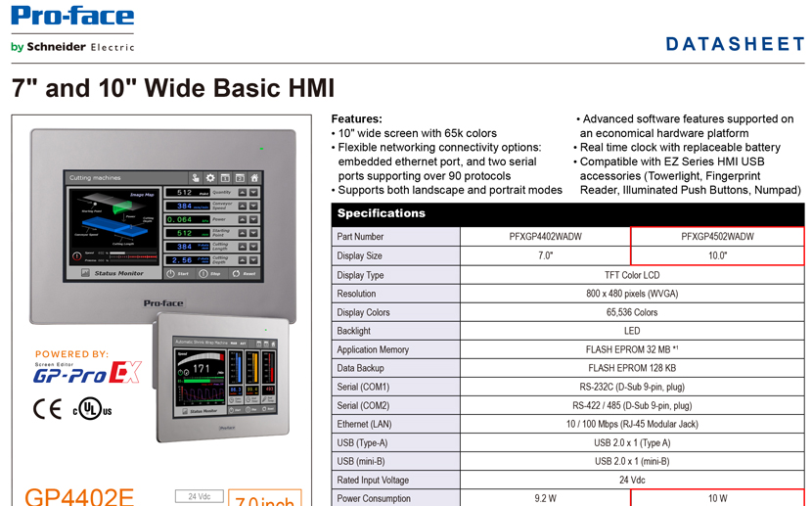The height and width of the screenshot is (506, 812).
Task: Select '24 Vdc' in Rated Input Voltage row
Action: coord(632,481)
